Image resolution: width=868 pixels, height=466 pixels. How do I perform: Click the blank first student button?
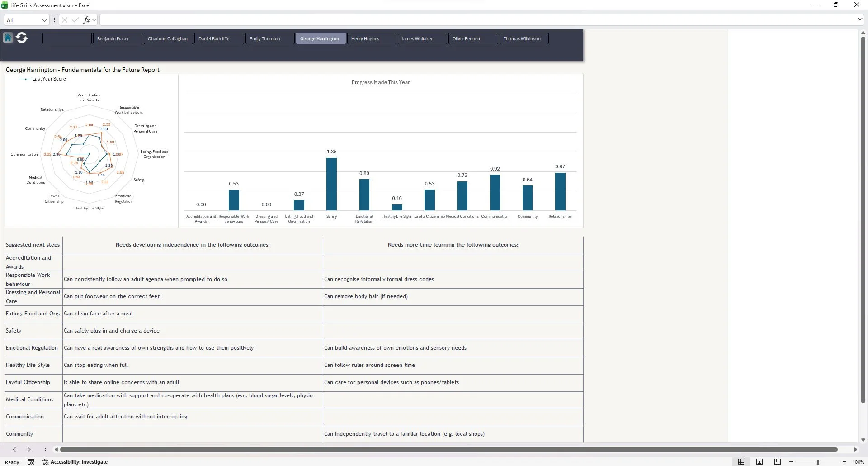(x=67, y=38)
